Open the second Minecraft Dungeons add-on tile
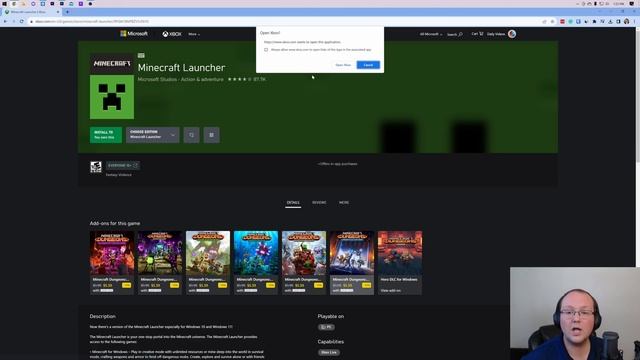 click(x=160, y=262)
